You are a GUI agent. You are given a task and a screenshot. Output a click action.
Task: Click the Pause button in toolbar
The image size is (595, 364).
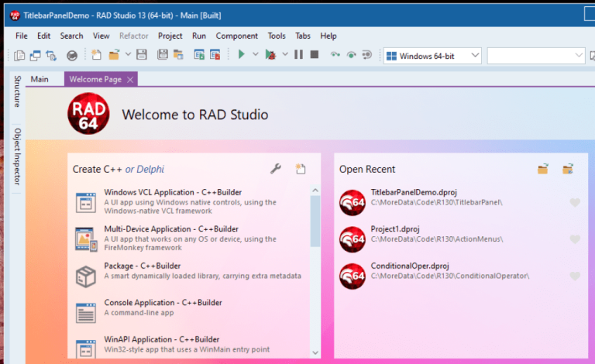(x=300, y=55)
